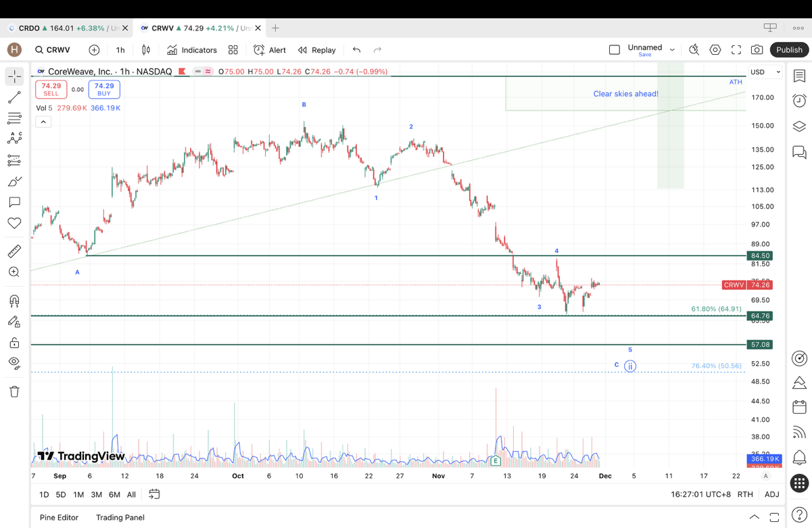Click the 84.50 horizontal line price label
Screen dimensions: 812x528
(x=760, y=256)
